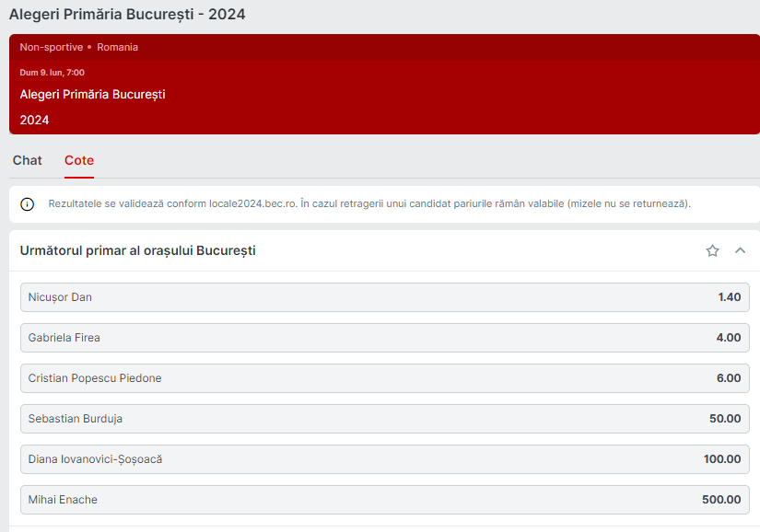Screen dimensions: 760x532
Task: Collapse the Următorul primar al orașului București section
Action: tap(740, 250)
